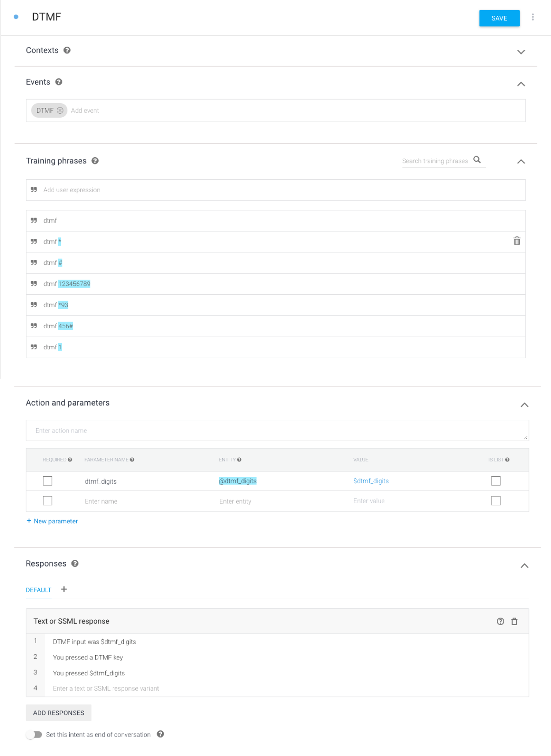
Task: Toggle Is List checkbox for dtmf_digits
Action: coord(496,481)
